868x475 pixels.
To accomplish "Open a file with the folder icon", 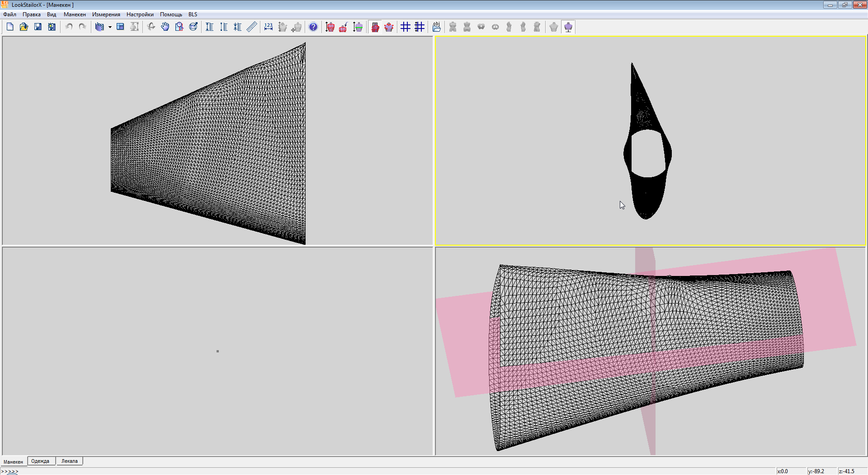I will tap(24, 27).
